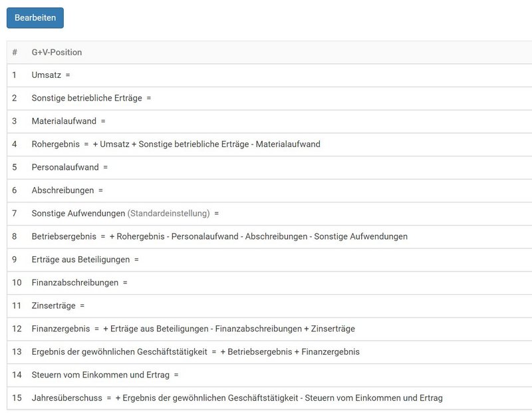Viewport: 532px width, 414px height.
Task: Click row number 8 cell
Action: pos(15,236)
